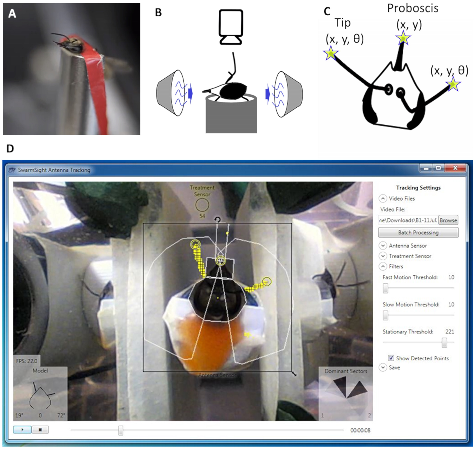Click the Treatment Sensor circle marker
This screenshot has width=476, height=449.
[x=202, y=205]
